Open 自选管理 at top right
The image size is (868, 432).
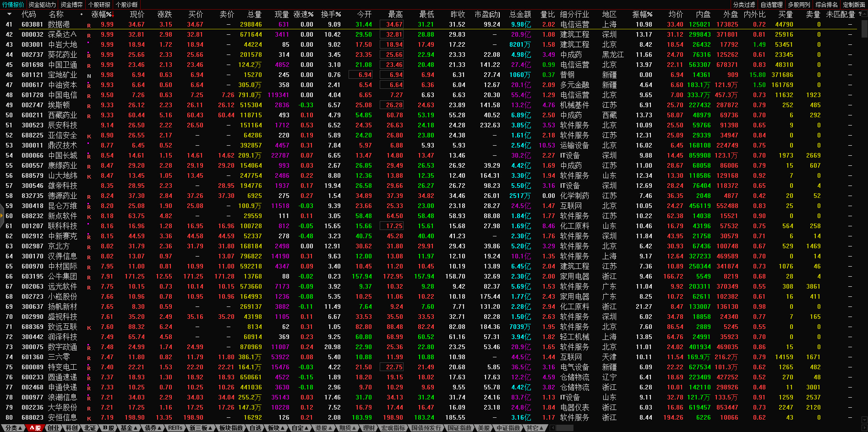771,5
